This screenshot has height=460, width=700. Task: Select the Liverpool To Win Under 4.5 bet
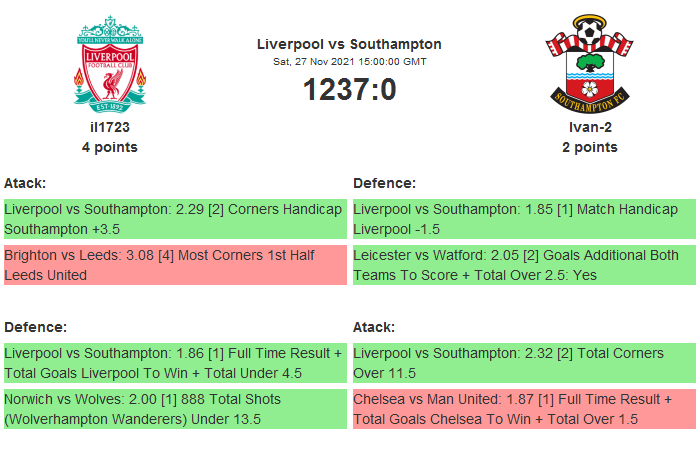(x=174, y=363)
